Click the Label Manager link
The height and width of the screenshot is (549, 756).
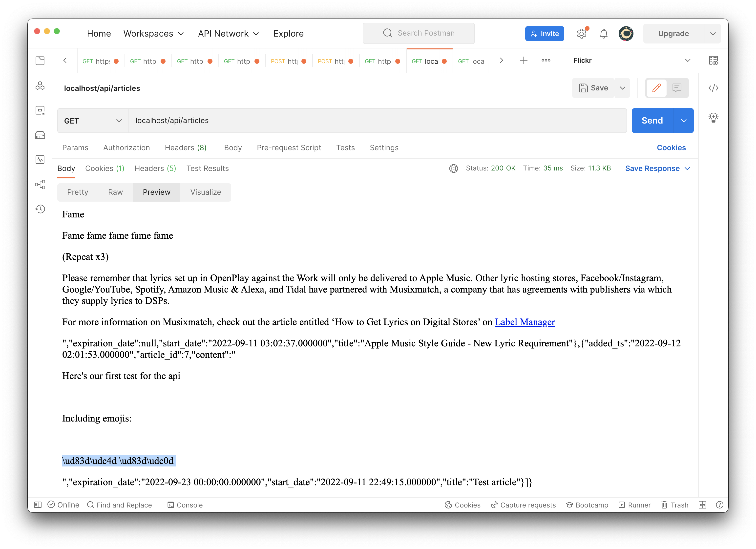pos(525,322)
